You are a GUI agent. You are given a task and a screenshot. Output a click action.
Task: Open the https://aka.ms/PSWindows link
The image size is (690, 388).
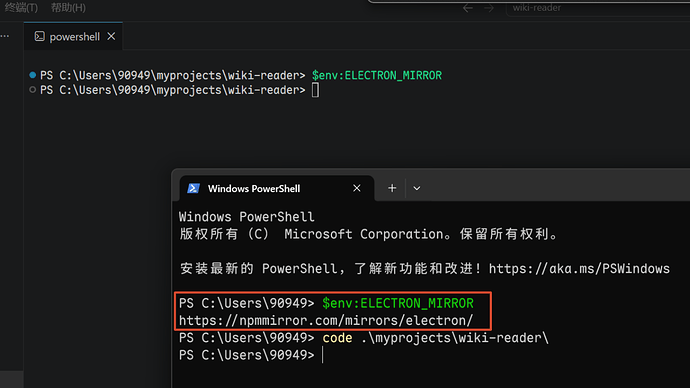[x=579, y=269]
